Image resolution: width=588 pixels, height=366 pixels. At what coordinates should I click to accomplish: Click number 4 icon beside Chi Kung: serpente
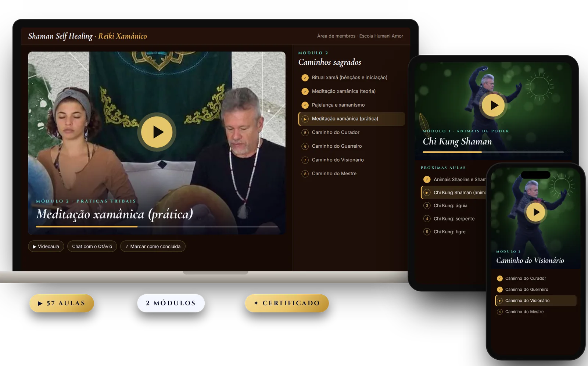[427, 219]
